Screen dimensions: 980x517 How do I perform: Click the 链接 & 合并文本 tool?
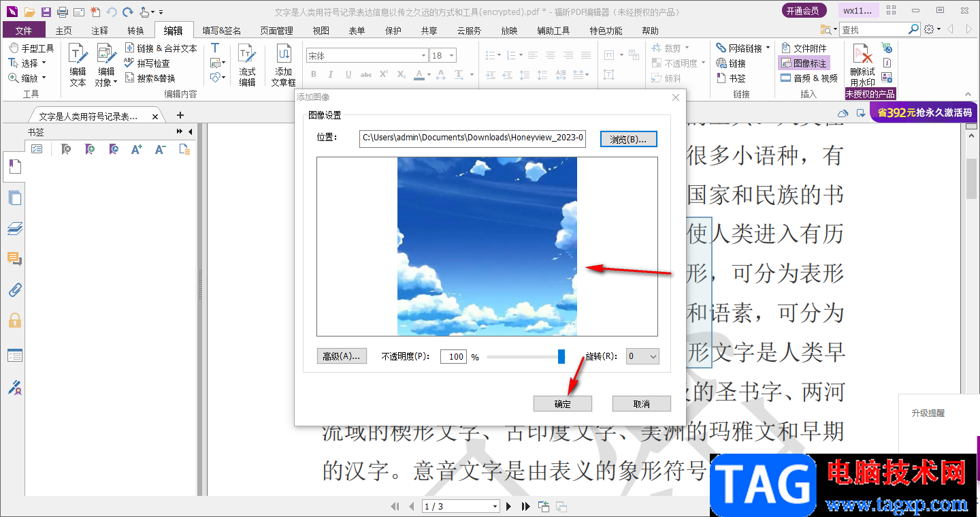tap(161, 48)
